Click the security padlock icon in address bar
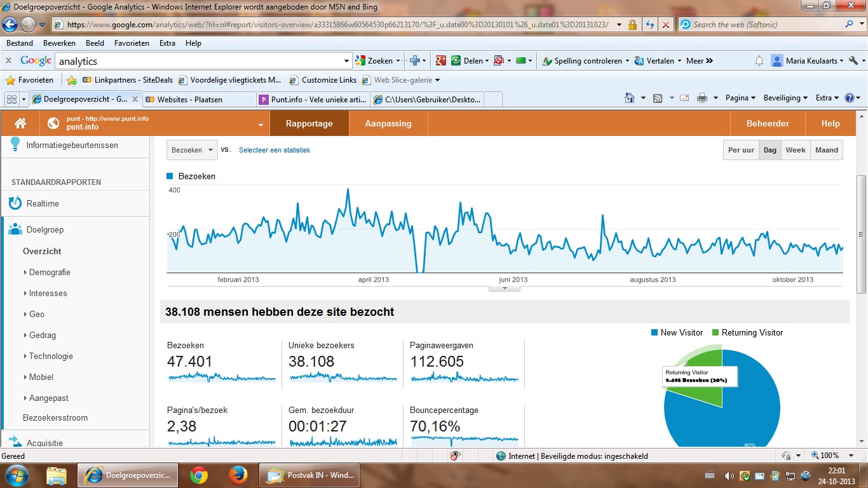 pos(632,25)
